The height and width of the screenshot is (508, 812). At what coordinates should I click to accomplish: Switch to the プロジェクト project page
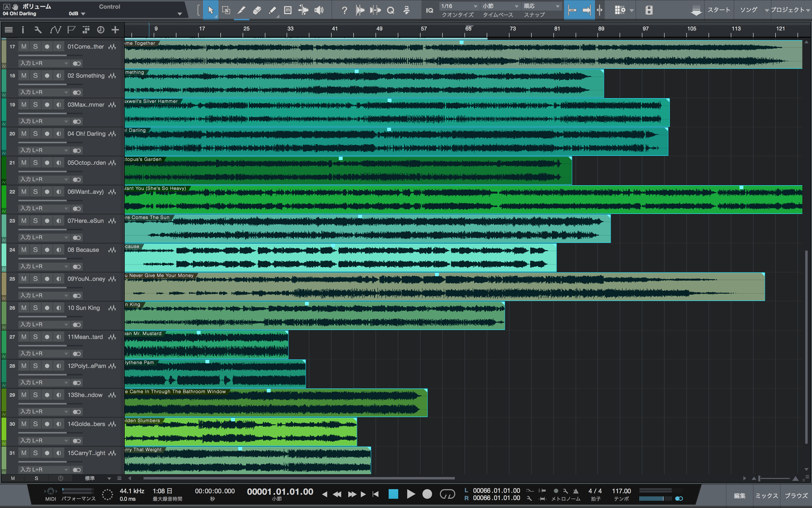[x=787, y=10]
